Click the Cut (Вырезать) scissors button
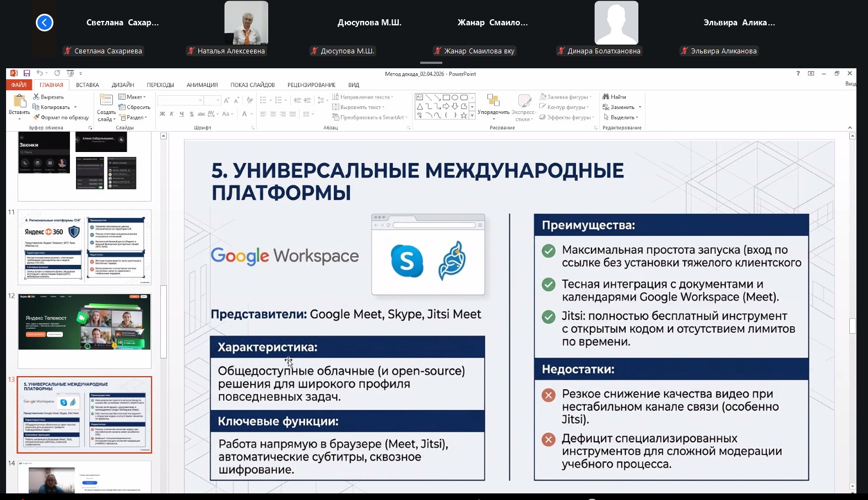 [x=48, y=97]
